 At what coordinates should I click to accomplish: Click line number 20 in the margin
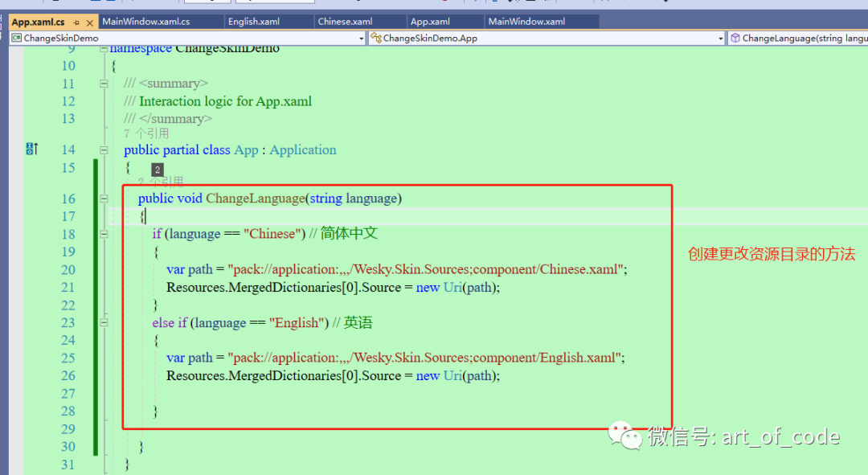68,269
